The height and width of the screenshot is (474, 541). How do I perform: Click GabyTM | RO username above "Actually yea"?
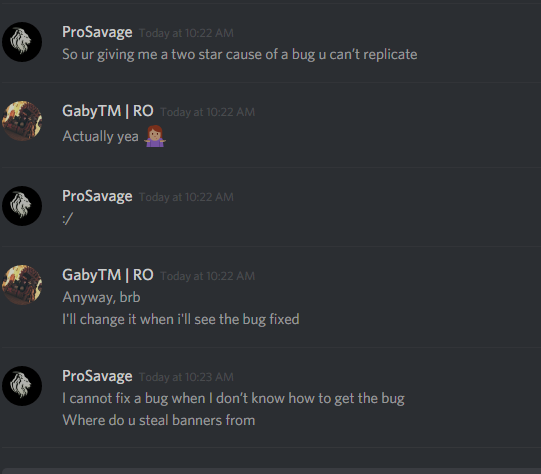(x=108, y=111)
